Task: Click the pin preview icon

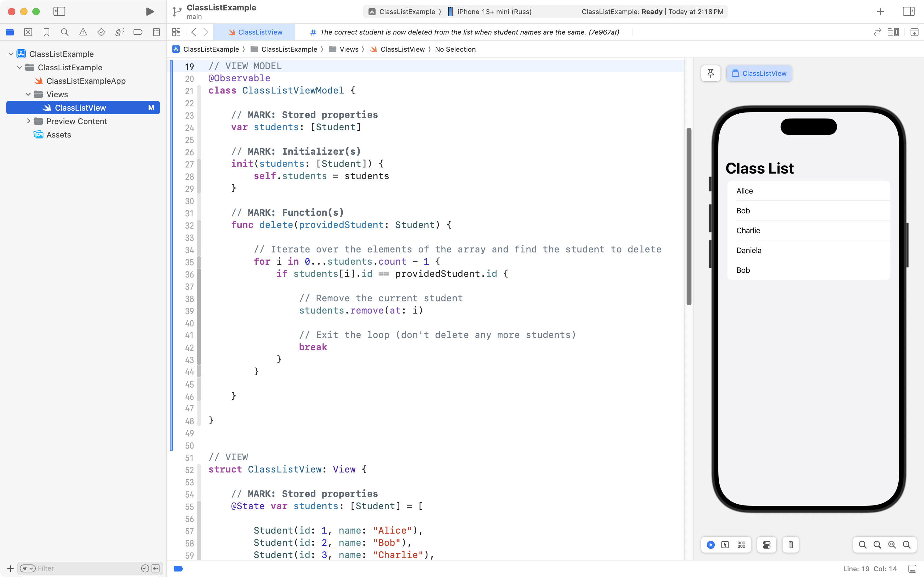Action: (x=710, y=73)
